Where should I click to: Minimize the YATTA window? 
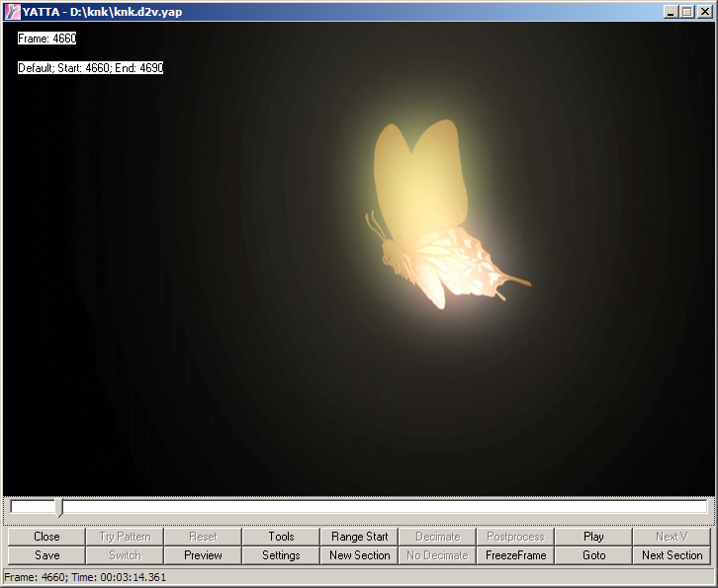[671, 12]
